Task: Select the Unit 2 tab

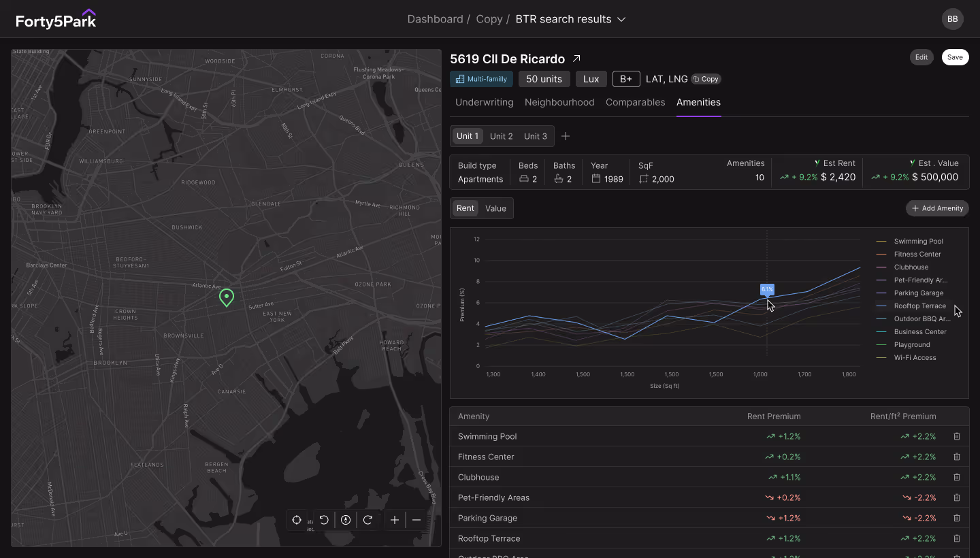Action: pyautogui.click(x=502, y=136)
